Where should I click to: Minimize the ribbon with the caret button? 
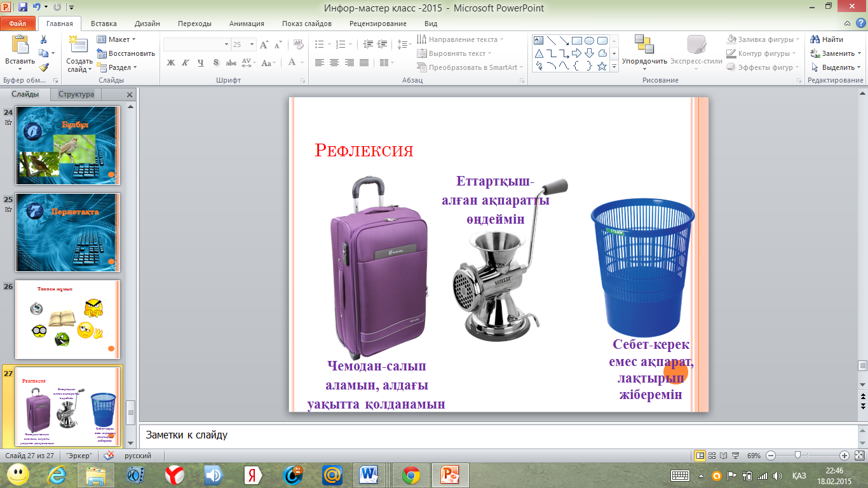[848, 24]
